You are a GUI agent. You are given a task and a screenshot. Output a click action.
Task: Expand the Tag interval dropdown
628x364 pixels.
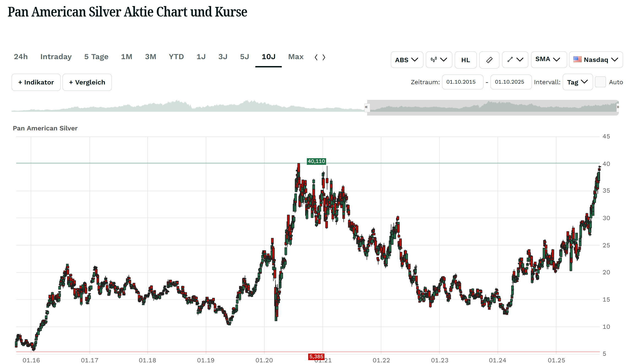(x=578, y=82)
